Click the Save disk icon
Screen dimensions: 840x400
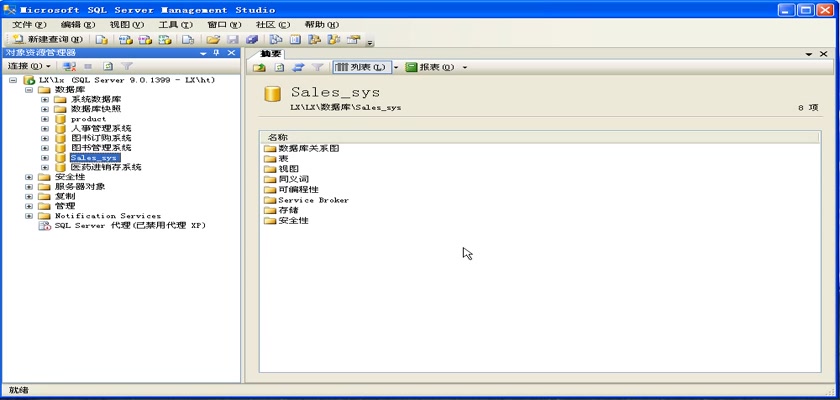[232, 40]
